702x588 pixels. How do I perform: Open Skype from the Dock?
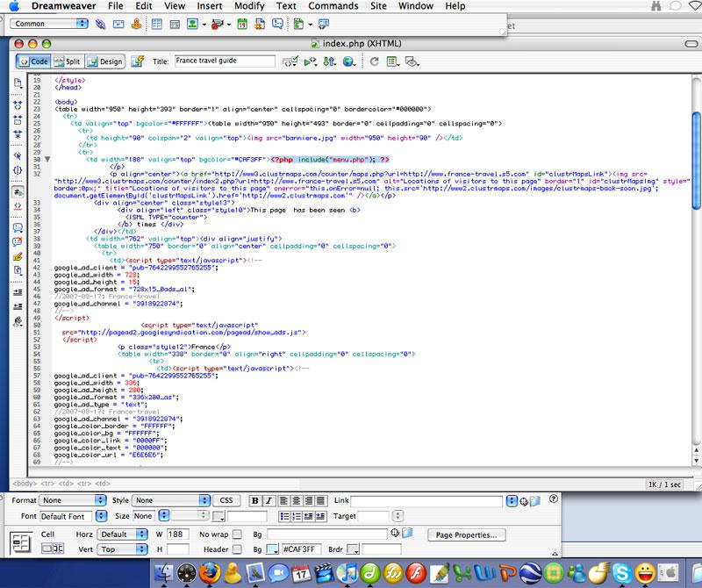click(623, 573)
